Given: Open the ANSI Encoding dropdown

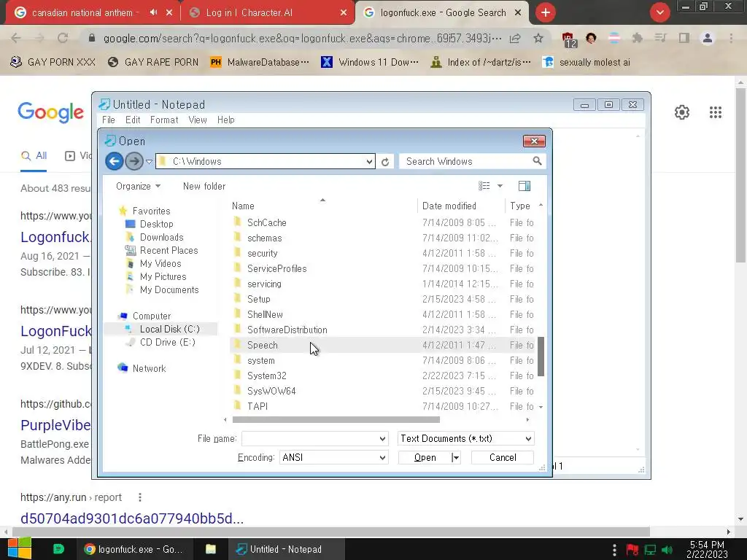Looking at the screenshot, I should click(333, 458).
